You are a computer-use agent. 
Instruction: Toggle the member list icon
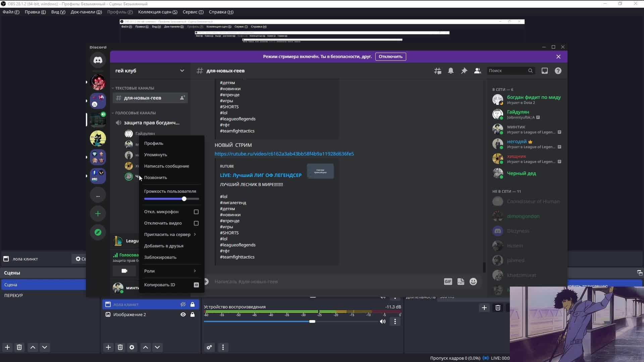(477, 71)
